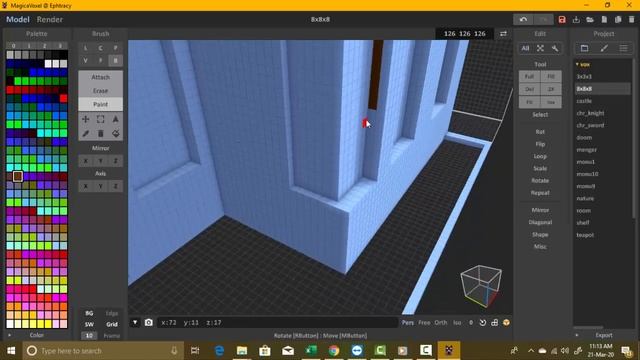Viewport: 640px width, 360px height.
Task: Choose the Paint brush mode
Action: [100, 104]
